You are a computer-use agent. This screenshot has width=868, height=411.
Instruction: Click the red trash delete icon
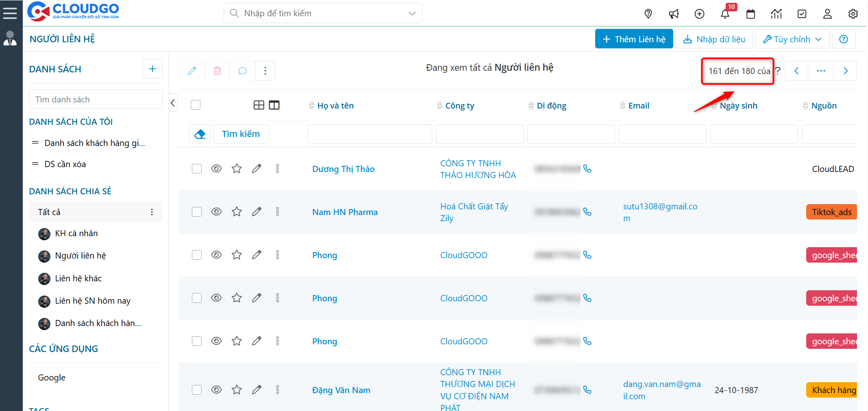pos(218,71)
